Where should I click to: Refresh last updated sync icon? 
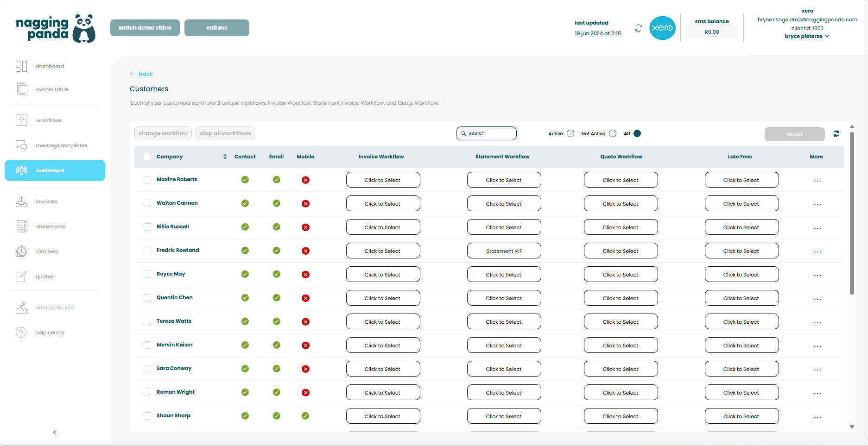click(x=639, y=28)
